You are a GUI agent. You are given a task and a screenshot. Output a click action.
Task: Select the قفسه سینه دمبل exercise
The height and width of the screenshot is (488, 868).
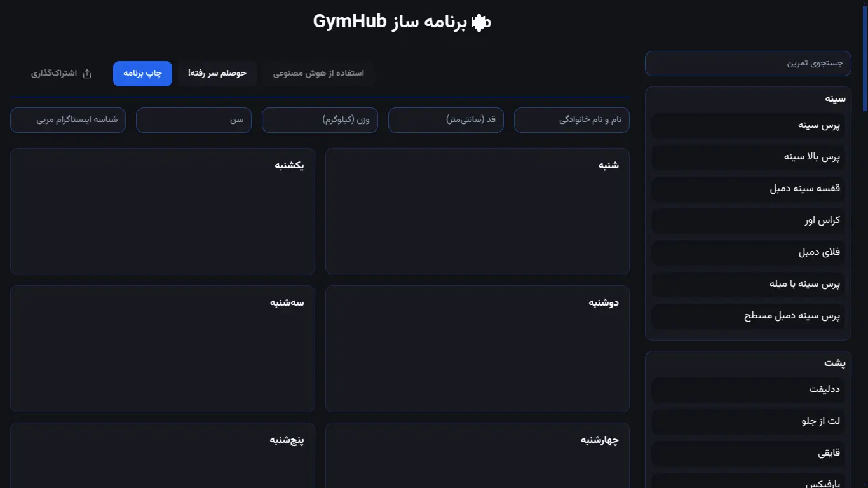[747, 189]
